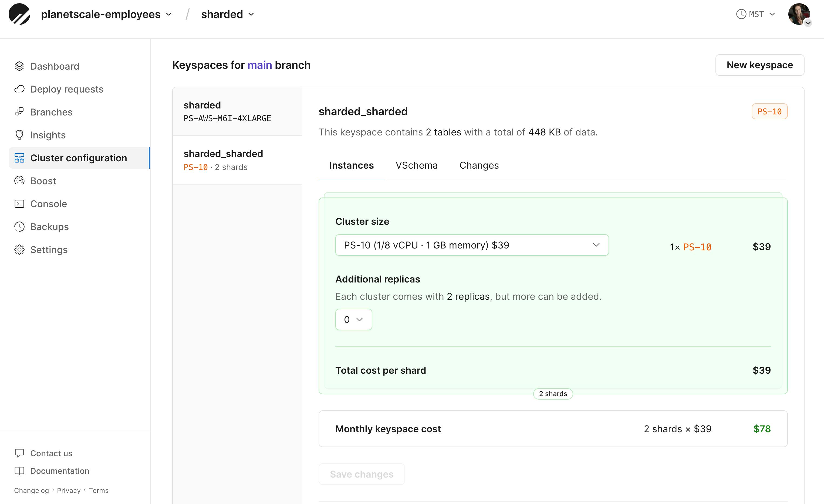This screenshot has width=824, height=504.
Task: Select the sharded_sharded keyspace in list
Action: [237, 160]
